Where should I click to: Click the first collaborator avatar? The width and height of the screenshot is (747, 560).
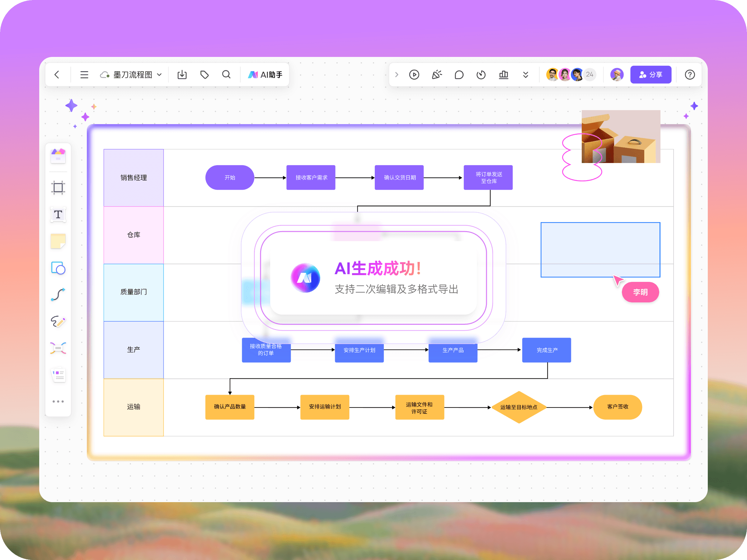552,75
